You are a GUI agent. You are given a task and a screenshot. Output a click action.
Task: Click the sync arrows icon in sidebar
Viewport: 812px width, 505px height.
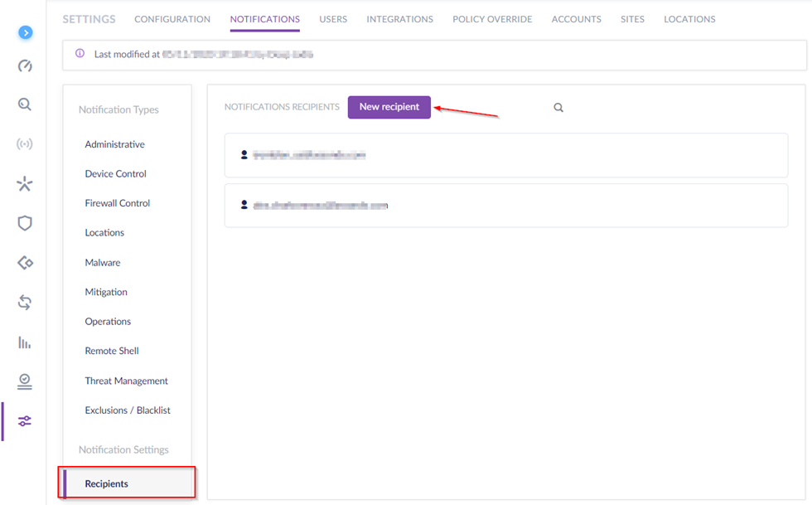25,302
